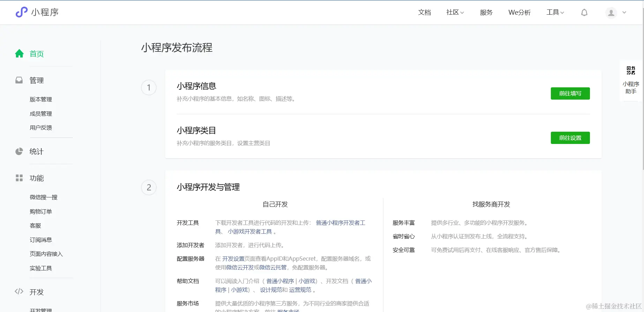This screenshot has width=644, height=312.
Task: Open 订阅消息 sidebar item
Action: pyautogui.click(x=41, y=240)
